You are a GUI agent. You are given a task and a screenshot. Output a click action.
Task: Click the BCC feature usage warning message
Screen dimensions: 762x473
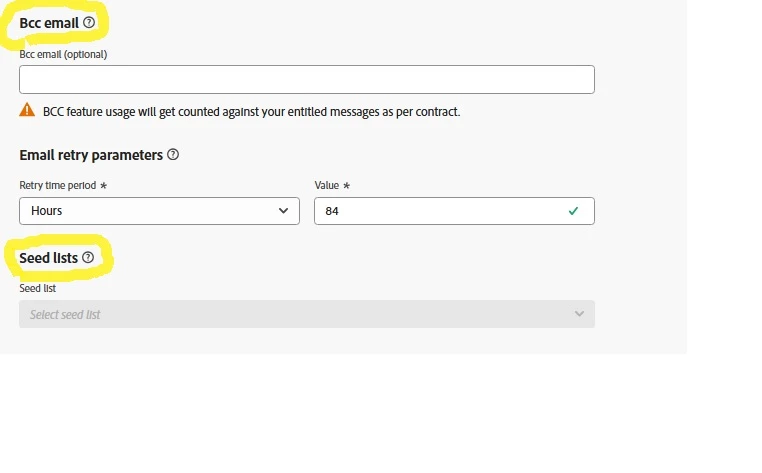coord(251,112)
